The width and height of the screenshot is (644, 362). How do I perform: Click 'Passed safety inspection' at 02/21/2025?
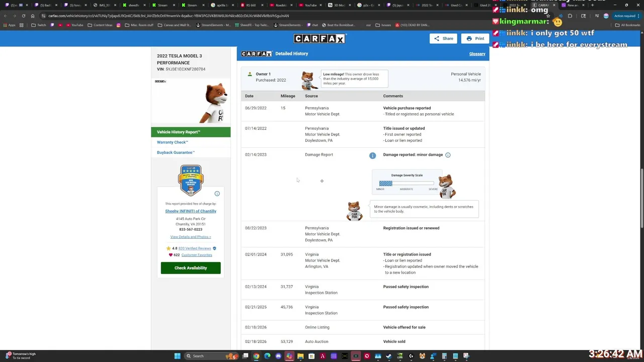[406, 307]
